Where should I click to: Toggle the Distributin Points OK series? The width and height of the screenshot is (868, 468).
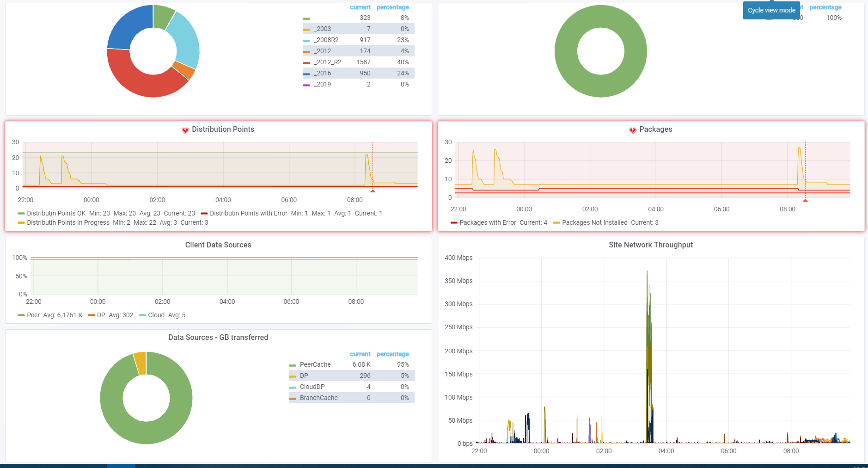pyautogui.click(x=56, y=213)
